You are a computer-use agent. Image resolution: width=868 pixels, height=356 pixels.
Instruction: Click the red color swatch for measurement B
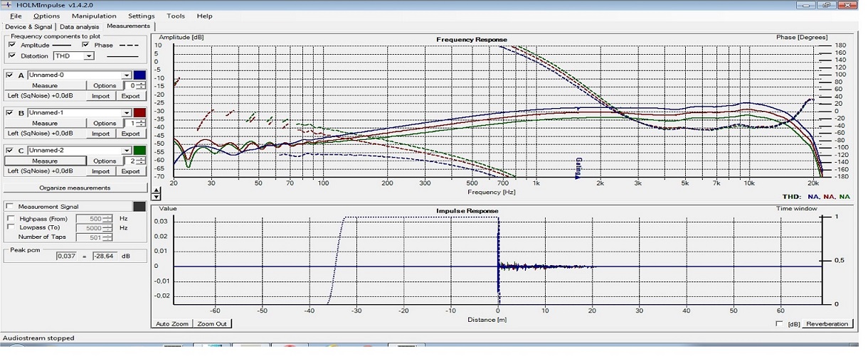tap(140, 112)
